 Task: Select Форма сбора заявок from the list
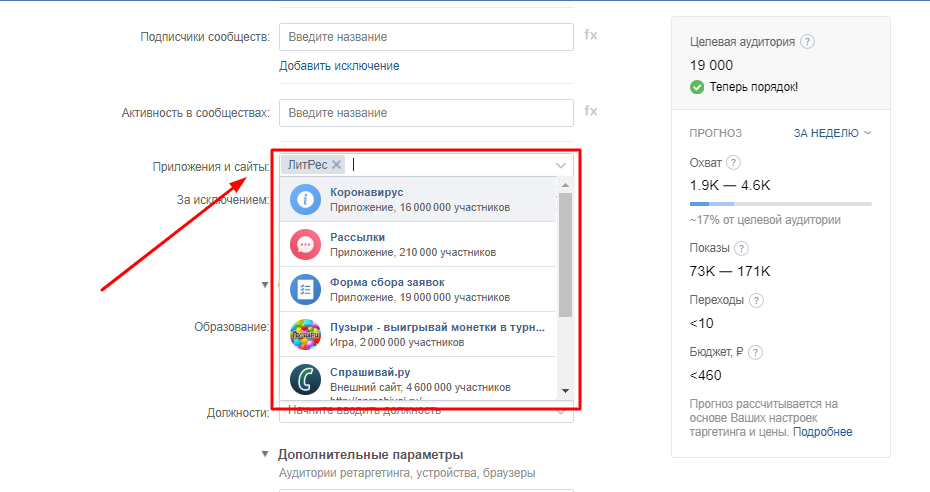click(418, 290)
